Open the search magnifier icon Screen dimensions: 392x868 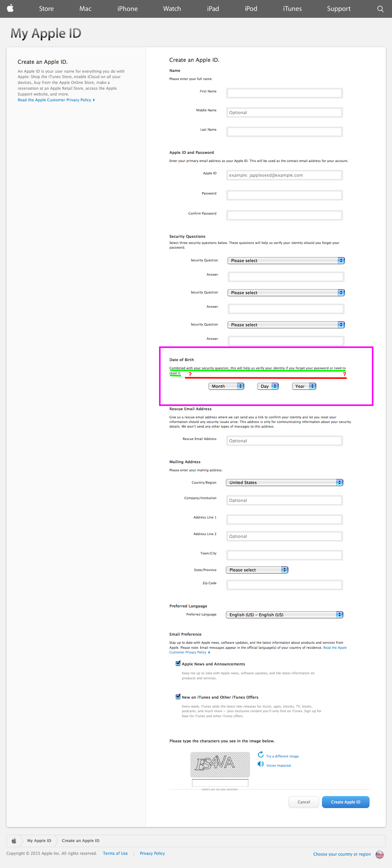(x=380, y=9)
